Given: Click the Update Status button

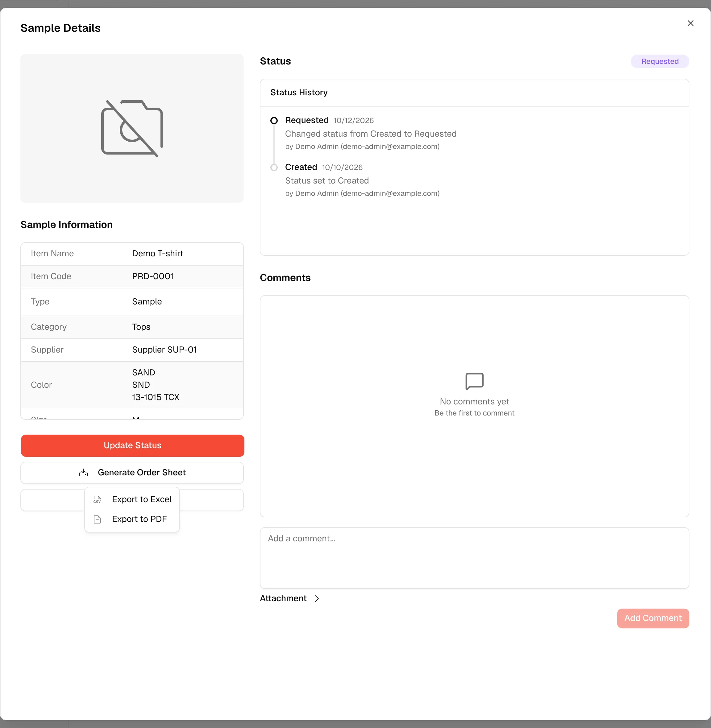Looking at the screenshot, I should click(x=133, y=445).
